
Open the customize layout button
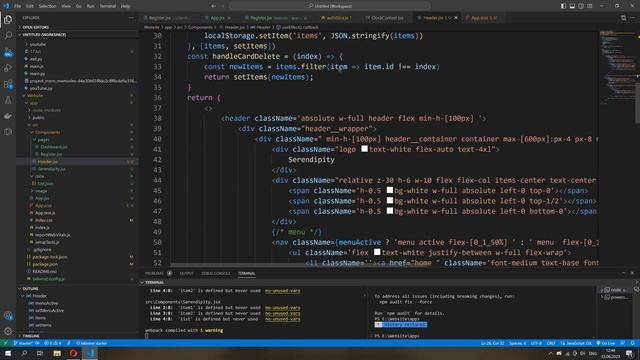[x=589, y=6]
